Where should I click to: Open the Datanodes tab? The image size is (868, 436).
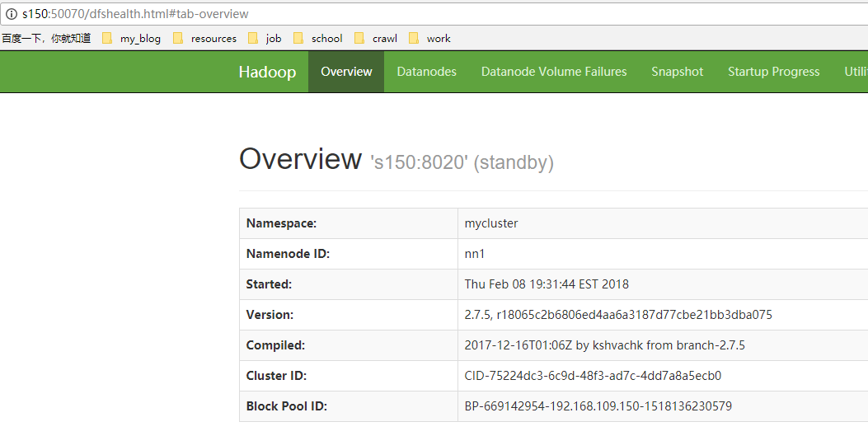[x=427, y=72]
